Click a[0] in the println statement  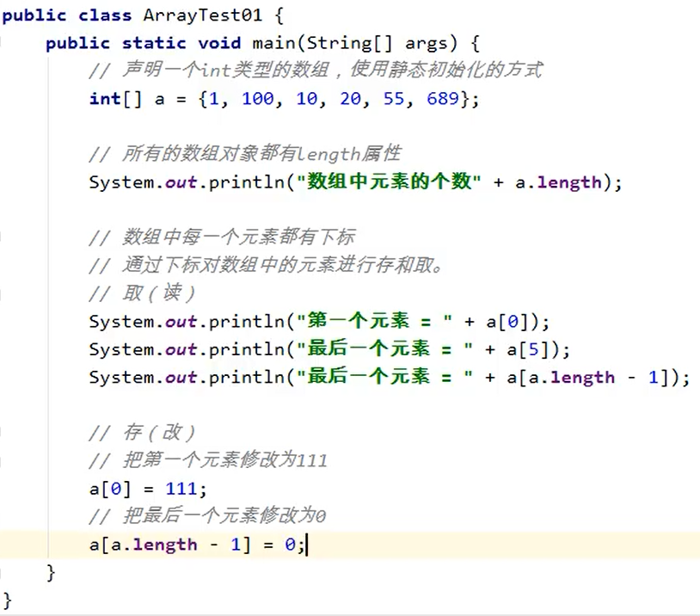coord(507,322)
